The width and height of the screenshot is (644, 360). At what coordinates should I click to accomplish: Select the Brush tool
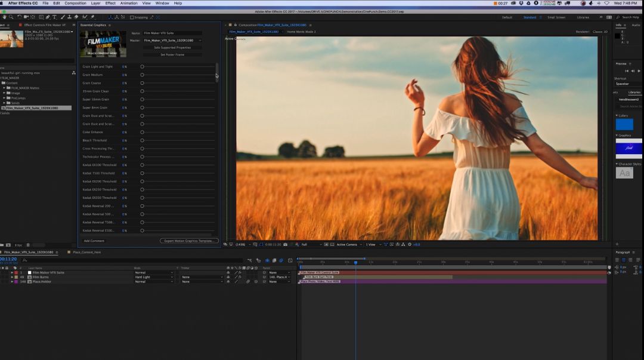pos(63,17)
